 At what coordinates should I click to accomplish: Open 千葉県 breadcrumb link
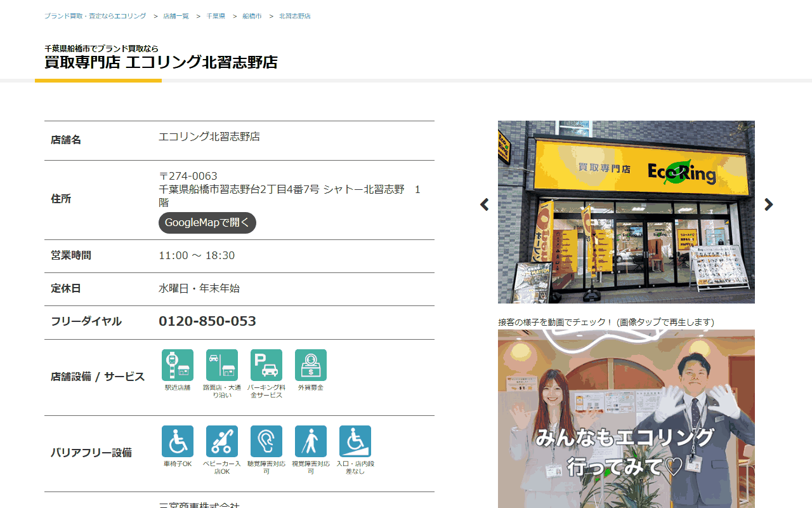[216, 16]
